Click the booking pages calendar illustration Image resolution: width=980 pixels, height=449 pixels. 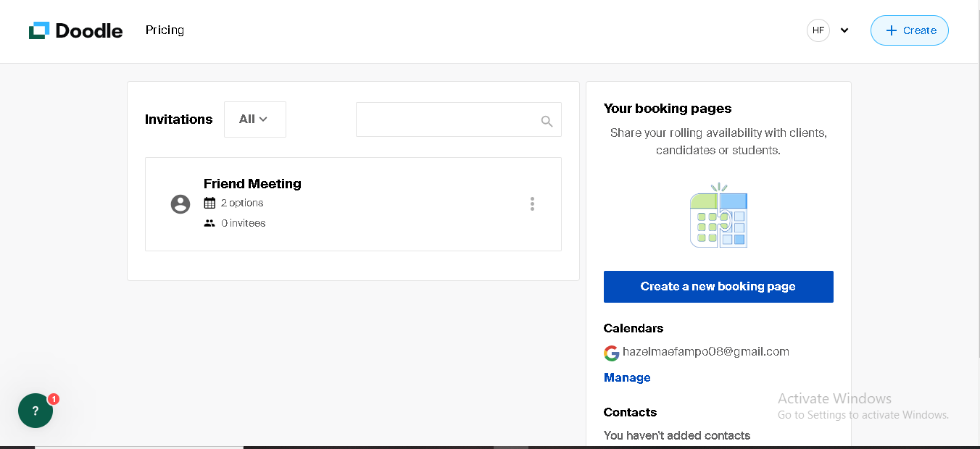(x=718, y=216)
